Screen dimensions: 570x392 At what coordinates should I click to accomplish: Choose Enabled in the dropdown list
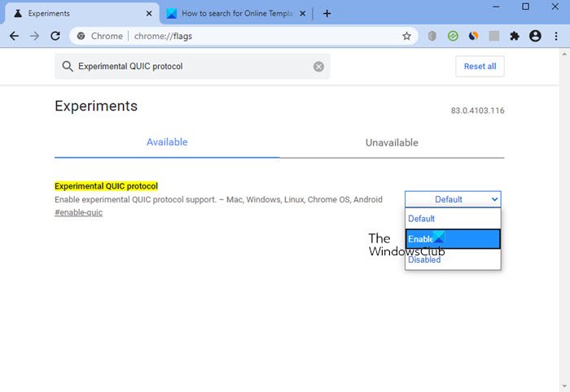(x=453, y=239)
